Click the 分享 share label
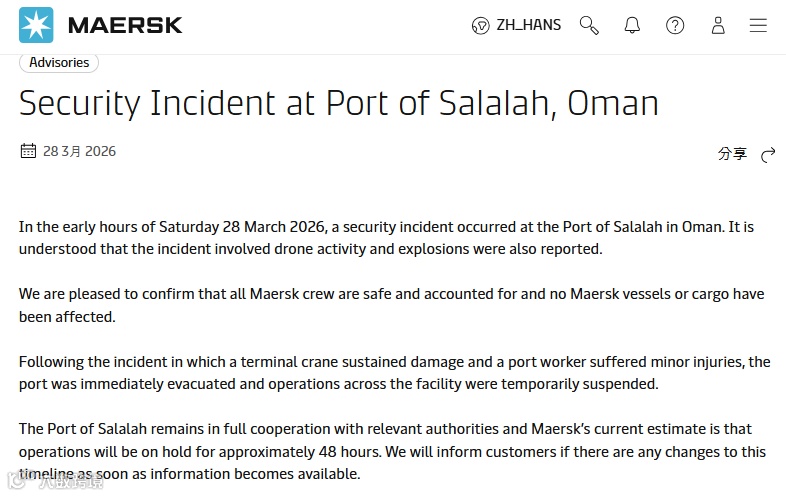The image size is (786, 496). [732, 154]
